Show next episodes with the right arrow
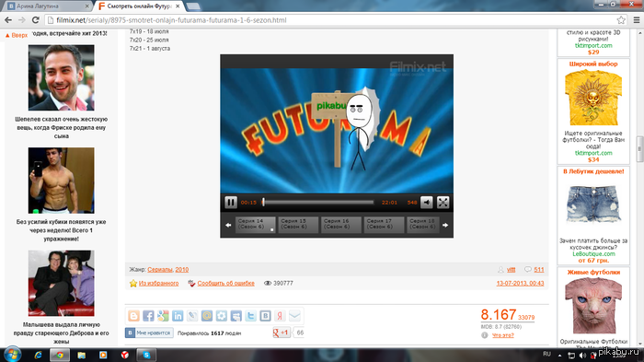 tap(445, 225)
